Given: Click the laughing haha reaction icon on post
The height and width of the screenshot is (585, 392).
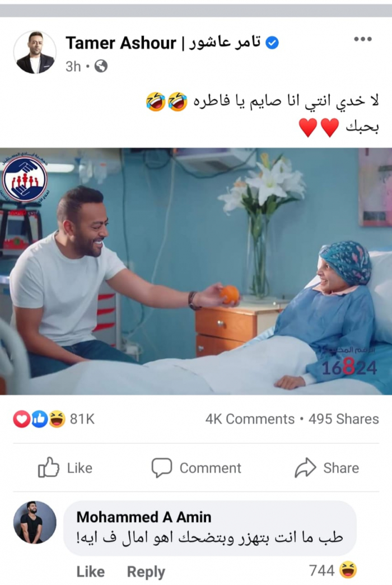Looking at the screenshot, I should pyautogui.click(x=57, y=419).
